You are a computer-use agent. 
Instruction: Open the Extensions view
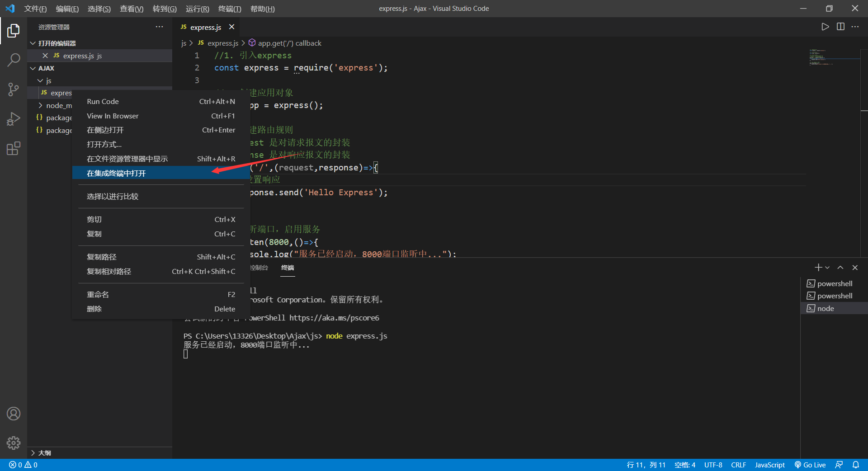14,148
